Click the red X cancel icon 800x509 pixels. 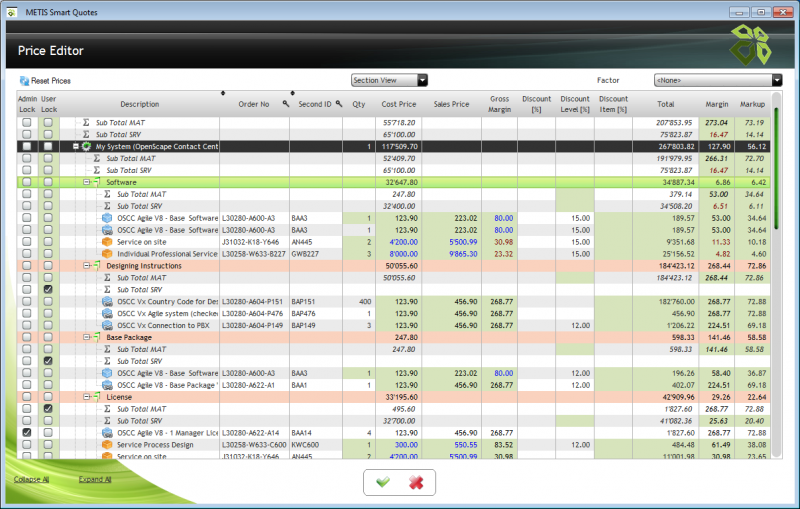(x=416, y=482)
